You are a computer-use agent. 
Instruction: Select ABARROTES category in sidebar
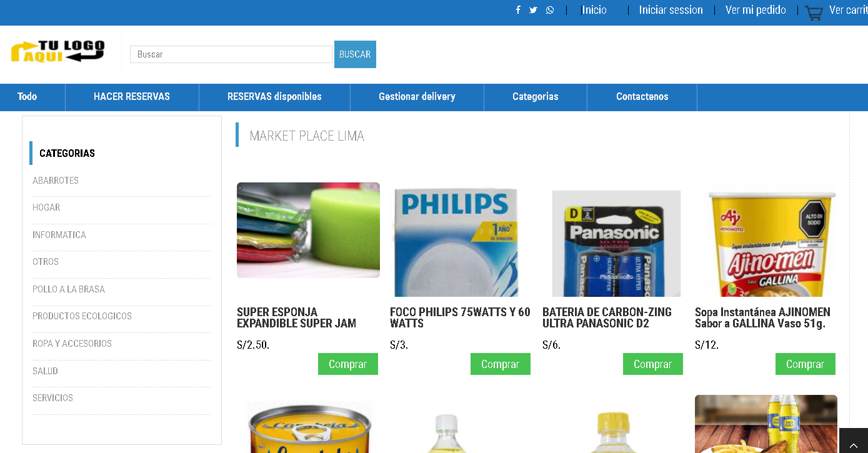(56, 181)
